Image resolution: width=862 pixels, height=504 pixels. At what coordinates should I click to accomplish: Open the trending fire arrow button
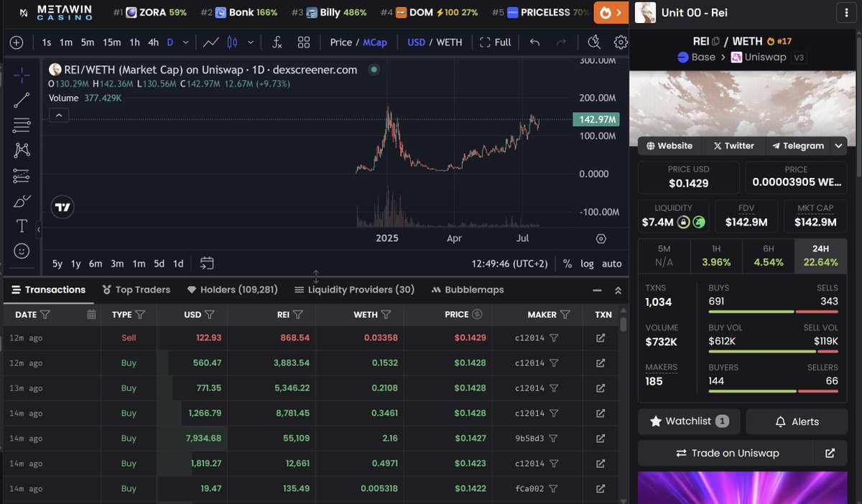[x=611, y=12]
